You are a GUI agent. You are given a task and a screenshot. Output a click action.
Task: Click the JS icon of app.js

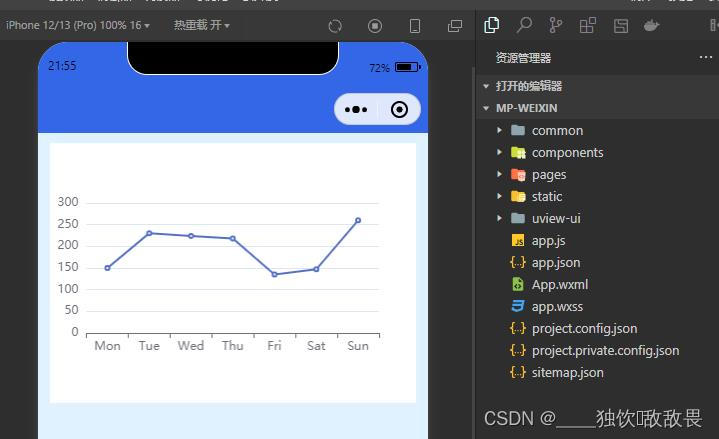tap(518, 240)
